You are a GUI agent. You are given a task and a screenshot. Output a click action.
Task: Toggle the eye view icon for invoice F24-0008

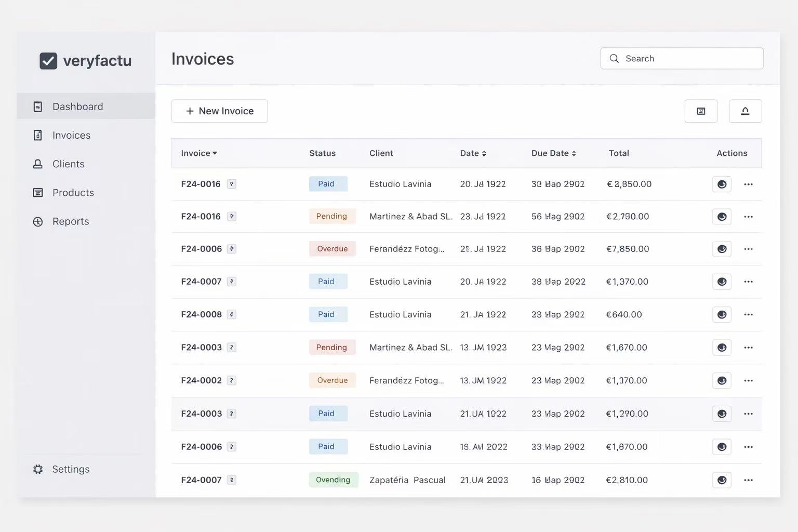point(722,315)
